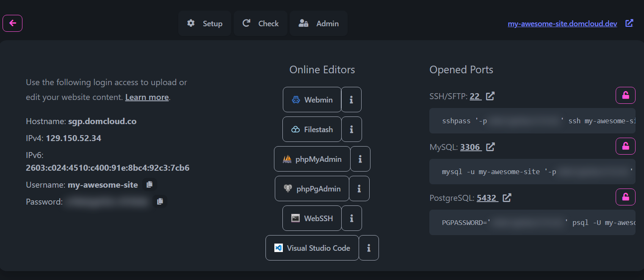Open SSH port 22 external link icon

490,96
